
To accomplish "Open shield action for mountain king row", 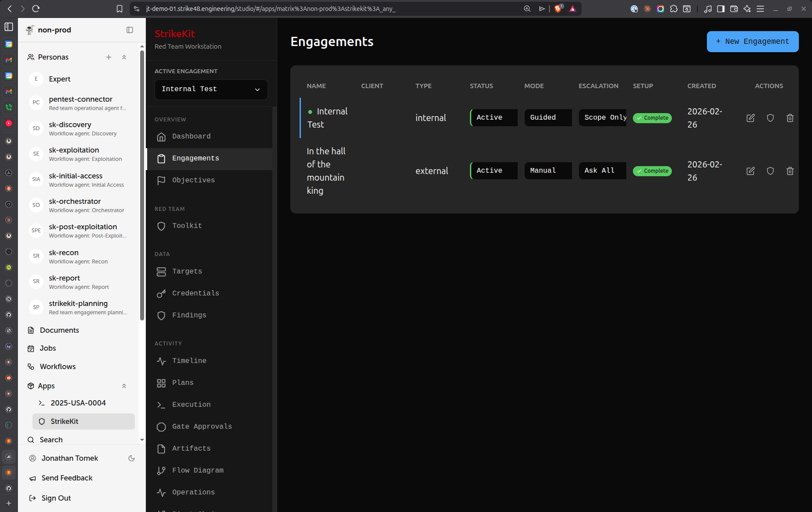I will coord(770,171).
